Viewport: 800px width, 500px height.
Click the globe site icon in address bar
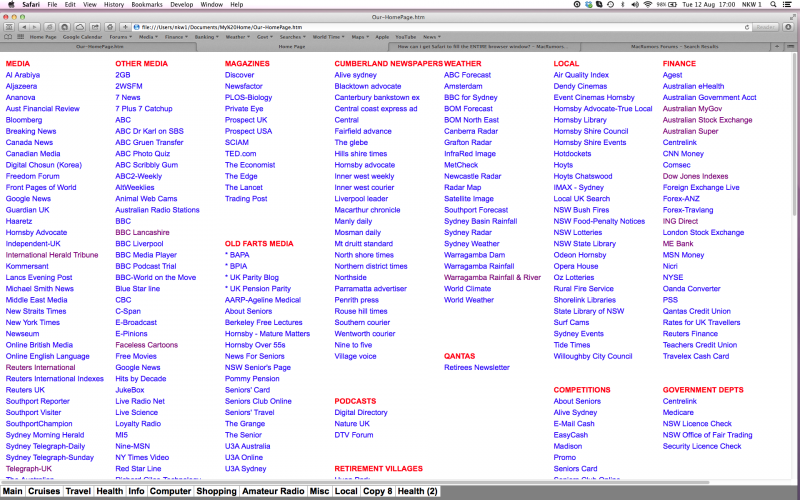point(137,27)
